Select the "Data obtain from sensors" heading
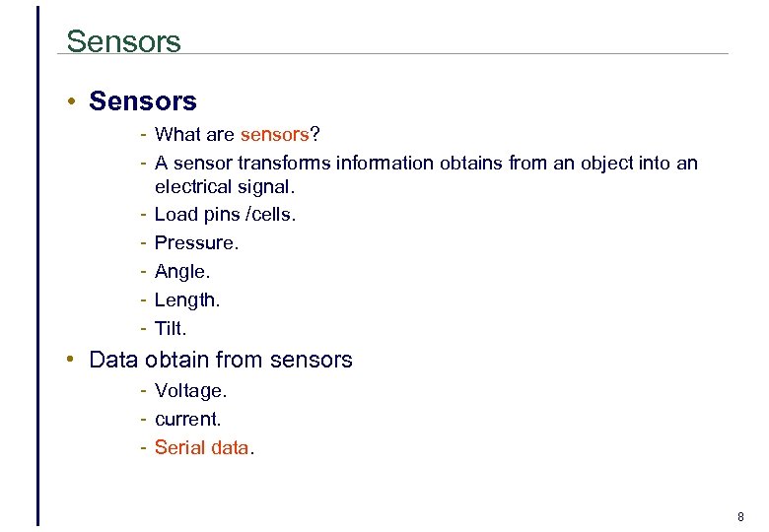 tap(220, 360)
